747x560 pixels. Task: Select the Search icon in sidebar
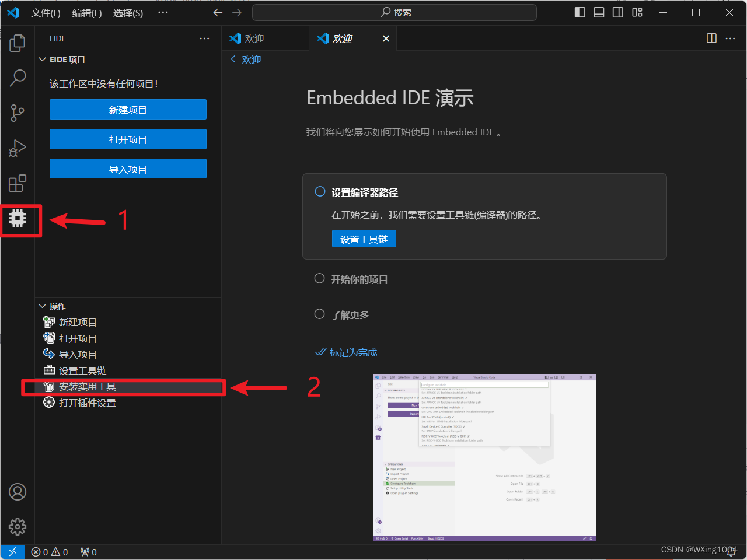17,78
